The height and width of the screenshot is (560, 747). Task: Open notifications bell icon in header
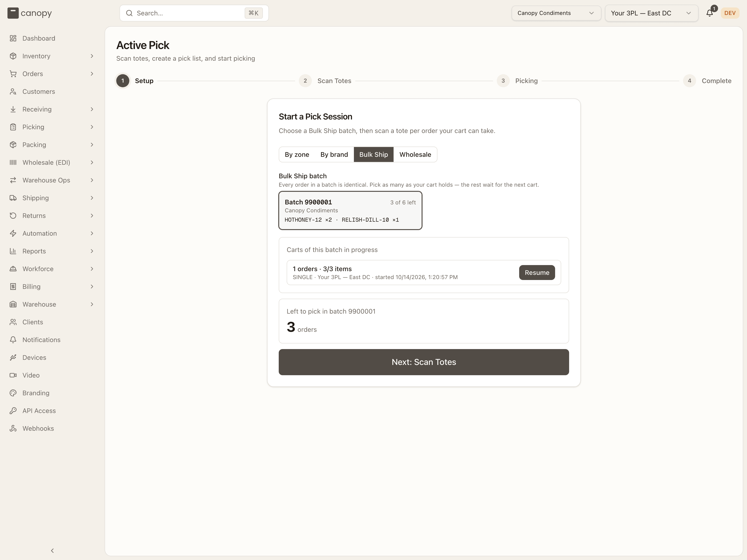(709, 13)
